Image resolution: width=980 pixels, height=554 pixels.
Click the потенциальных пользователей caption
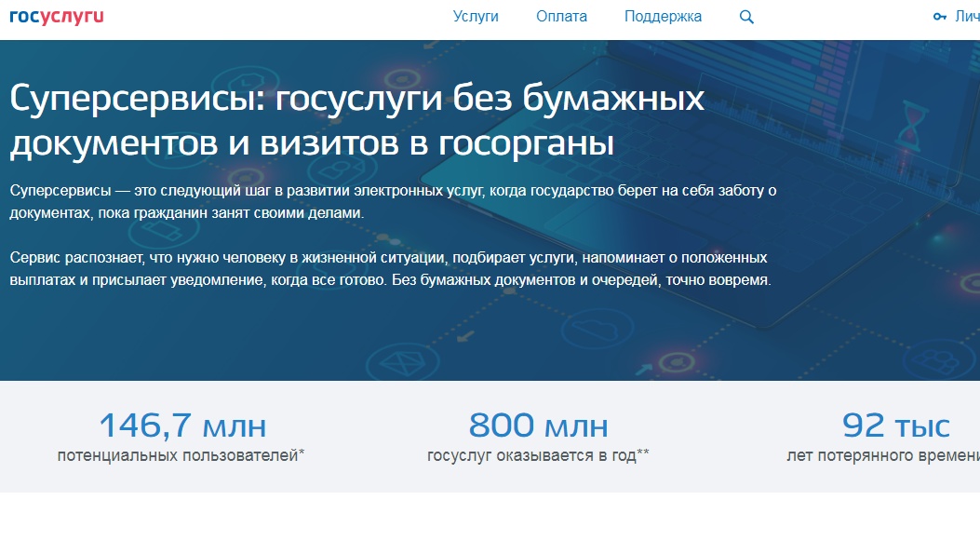(x=181, y=455)
